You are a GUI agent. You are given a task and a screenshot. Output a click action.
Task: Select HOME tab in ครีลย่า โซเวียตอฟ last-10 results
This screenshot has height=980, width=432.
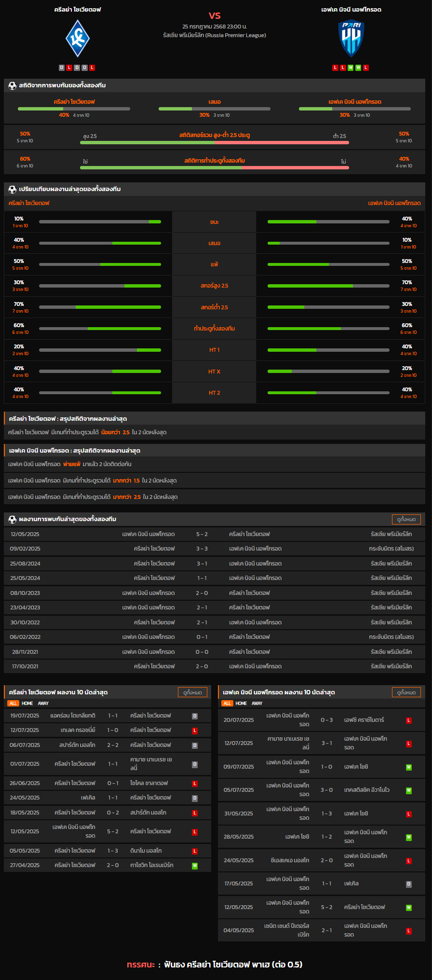tap(27, 704)
